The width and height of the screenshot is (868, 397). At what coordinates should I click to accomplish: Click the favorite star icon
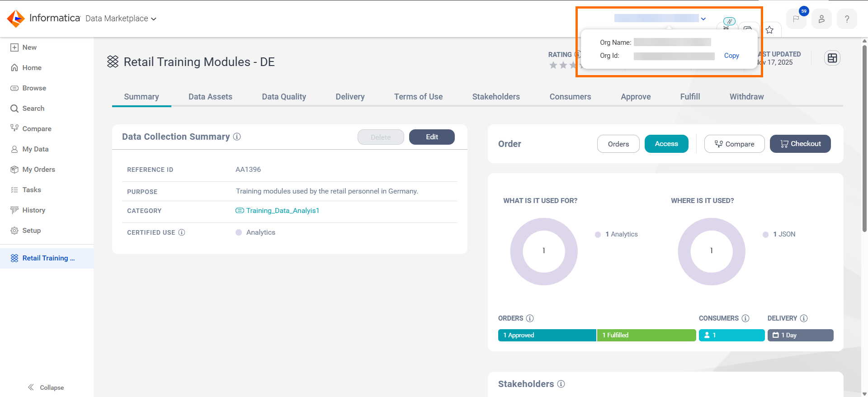pos(769,30)
